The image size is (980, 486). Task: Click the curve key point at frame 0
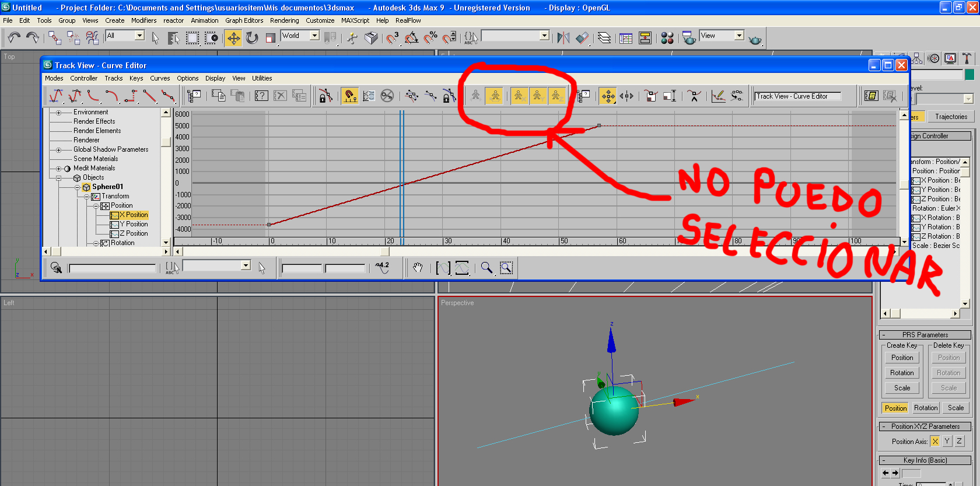pos(269,225)
